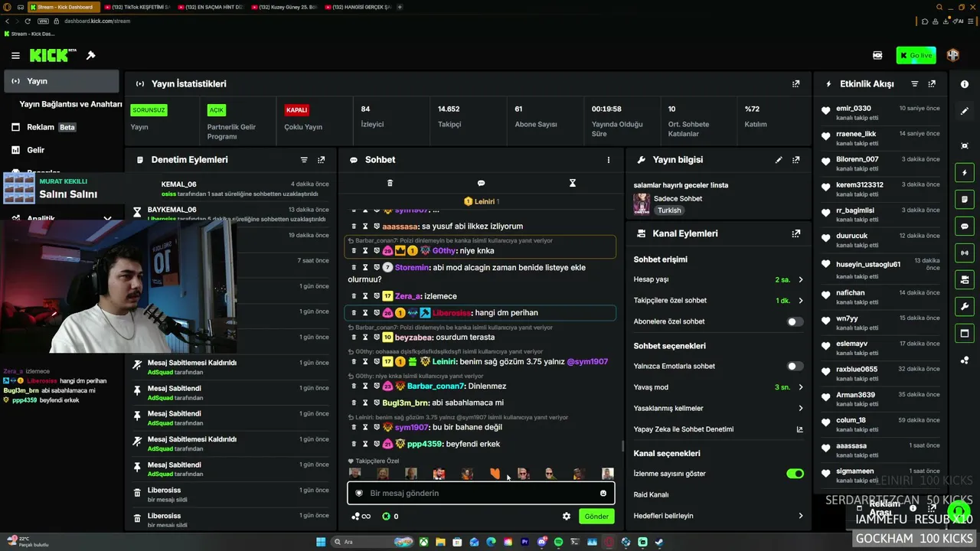This screenshot has width=980, height=551.
Task: Focus the Bir mesaj gönderin field
Action: (x=481, y=493)
